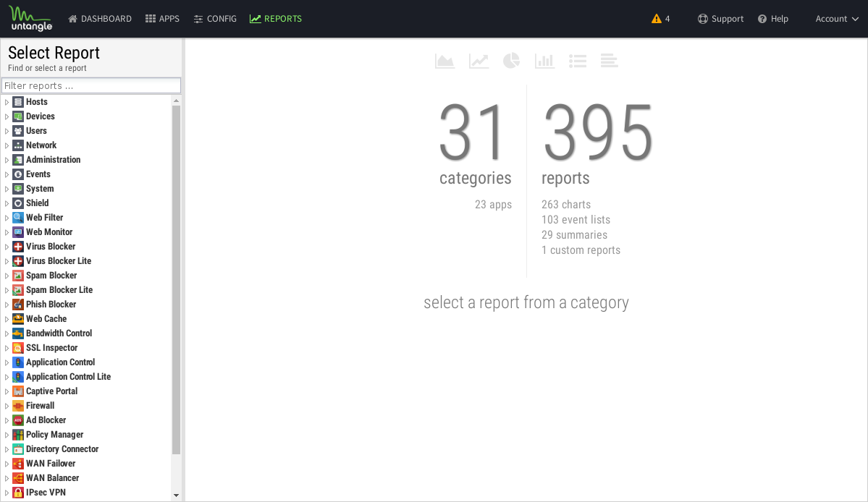868x502 pixels.
Task: Expand the Spam Blocker Lite node arrow
Action: (7, 290)
